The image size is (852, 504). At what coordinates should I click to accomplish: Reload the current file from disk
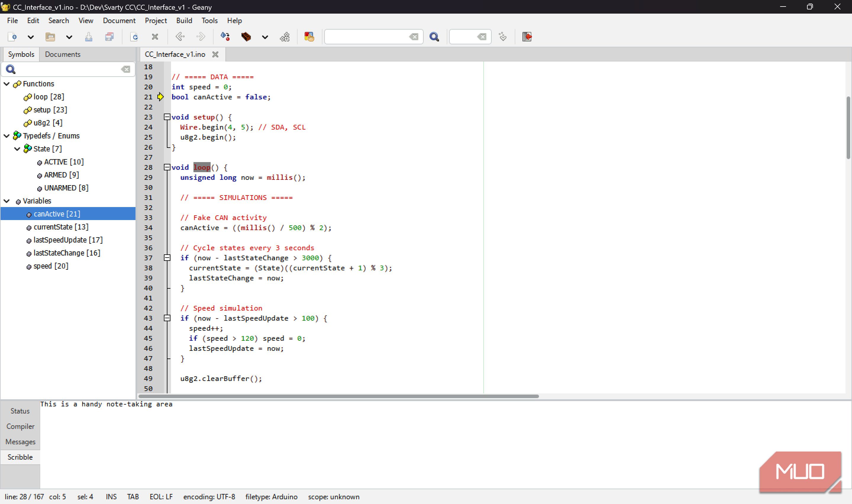(x=135, y=37)
